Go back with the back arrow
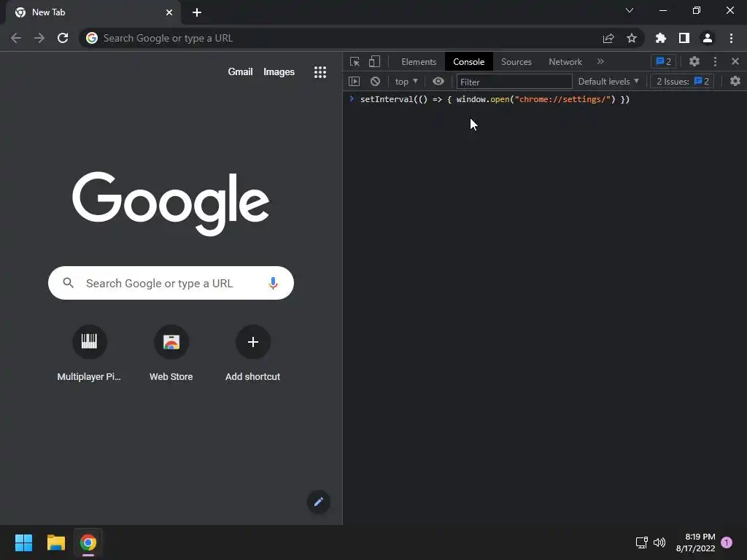747x560 pixels. (16, 38)
